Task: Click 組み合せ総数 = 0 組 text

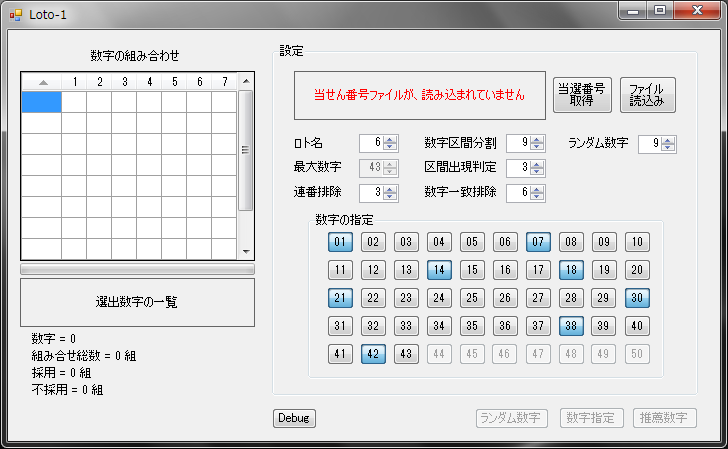Action: tap(84, 356)
